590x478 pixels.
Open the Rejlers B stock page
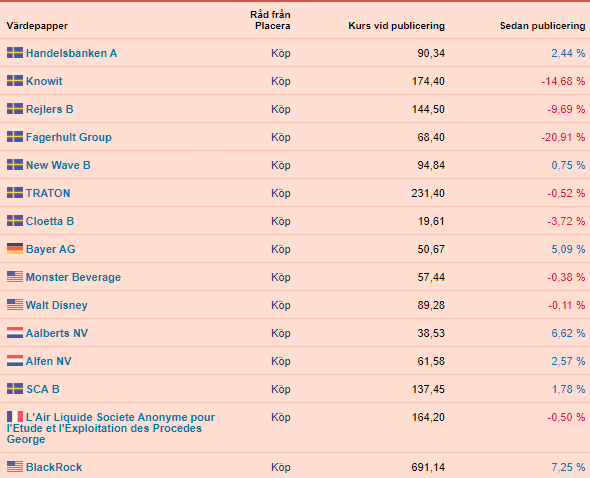(x=50, y=109)
